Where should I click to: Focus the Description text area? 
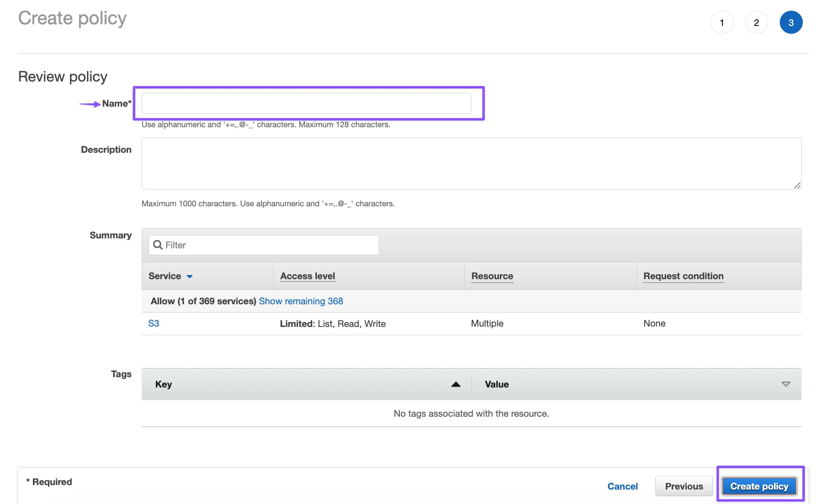[x=471, y=163]
